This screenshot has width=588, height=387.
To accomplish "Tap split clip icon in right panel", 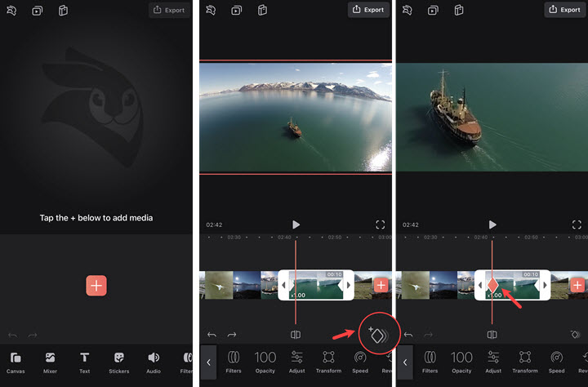I will coord(492,335).
